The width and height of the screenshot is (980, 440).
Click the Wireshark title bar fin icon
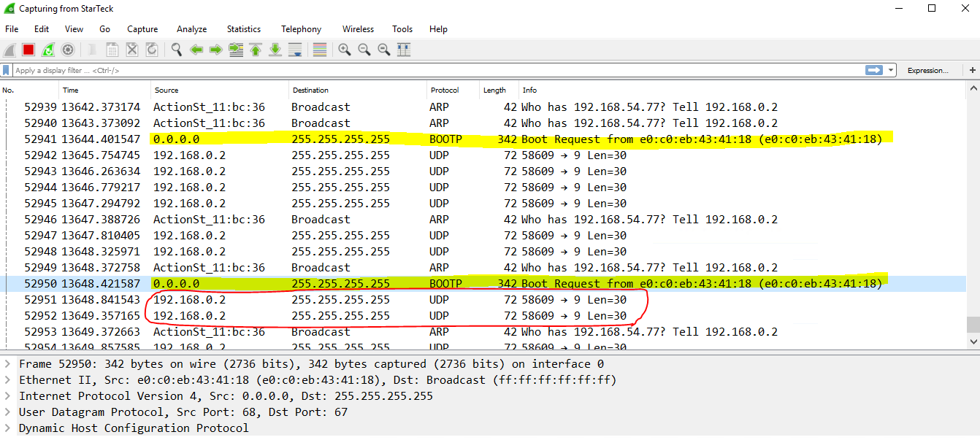point(9,9)
